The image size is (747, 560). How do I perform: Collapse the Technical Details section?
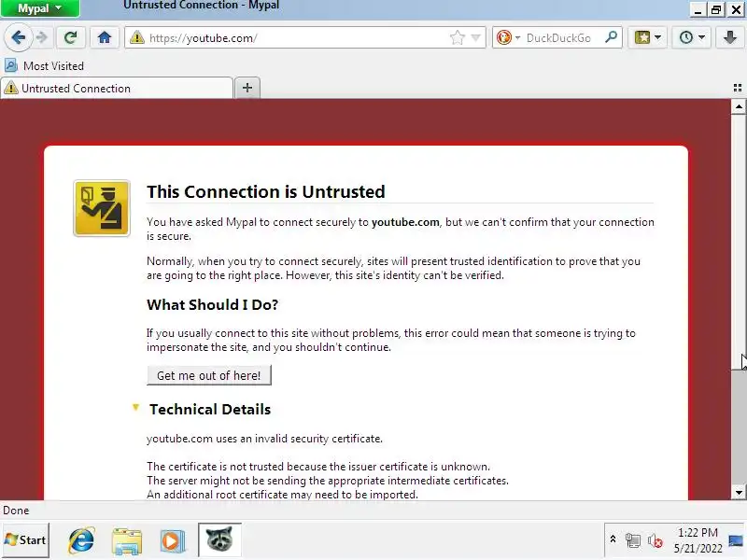pos(136,408)
